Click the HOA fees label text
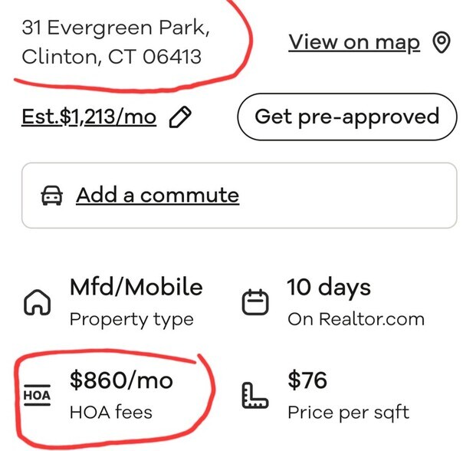Image resolution: width=476 pixels, height=451 pixels. pos(111,412)
